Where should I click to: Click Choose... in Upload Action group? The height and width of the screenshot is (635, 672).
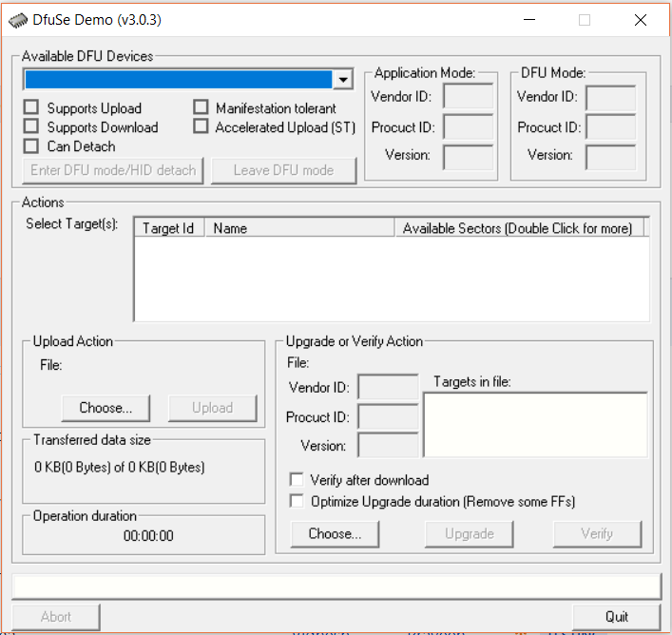click(x=106, y=408)
